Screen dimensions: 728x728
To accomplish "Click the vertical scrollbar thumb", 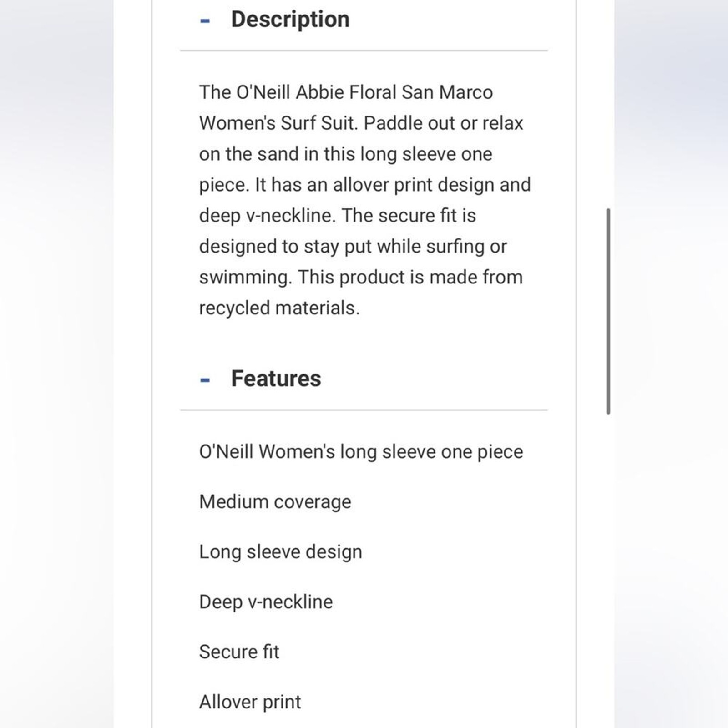I will [x=608, y=311].
